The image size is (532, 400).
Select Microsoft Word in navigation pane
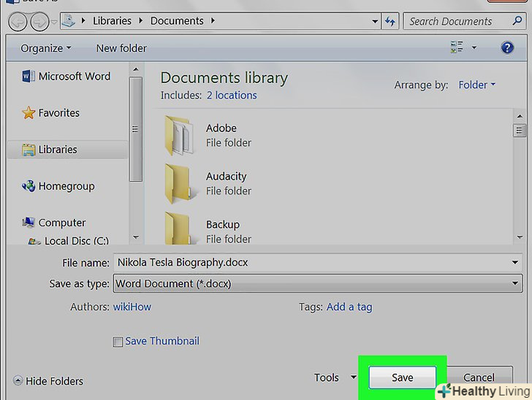[66, 76]
